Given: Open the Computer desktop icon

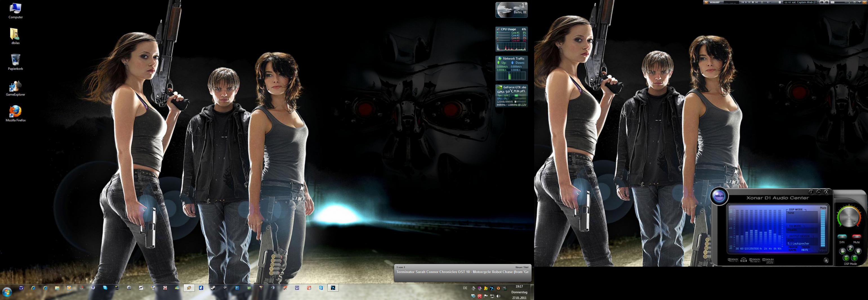Looking at the screenshot, I should tap(15, 10).
